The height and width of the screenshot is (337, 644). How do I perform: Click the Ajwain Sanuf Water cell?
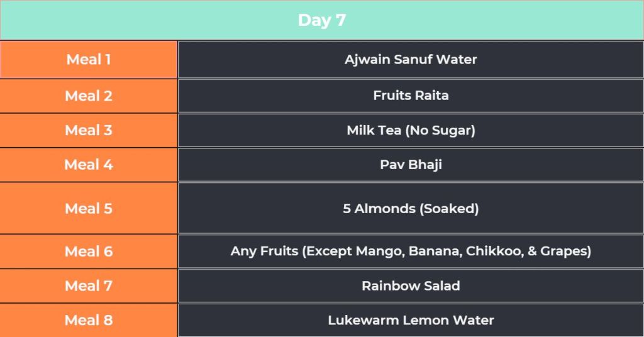pos(411,60)
